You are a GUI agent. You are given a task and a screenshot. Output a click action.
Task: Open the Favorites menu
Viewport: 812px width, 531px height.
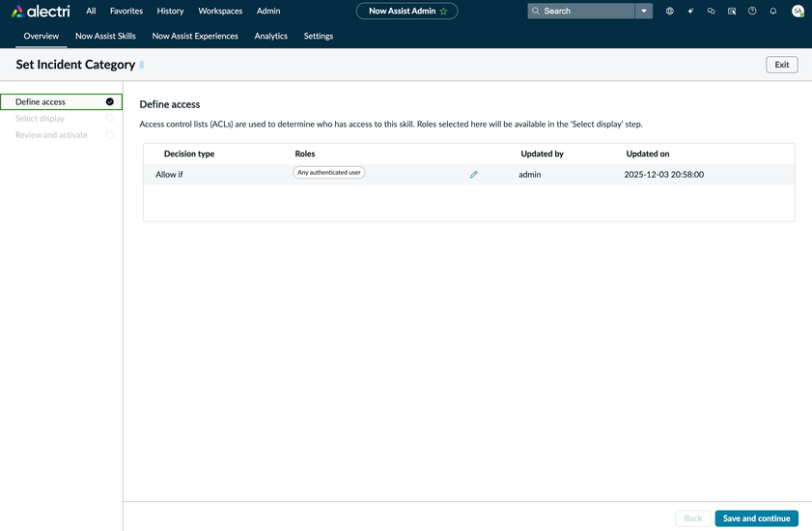click(126, 11)
